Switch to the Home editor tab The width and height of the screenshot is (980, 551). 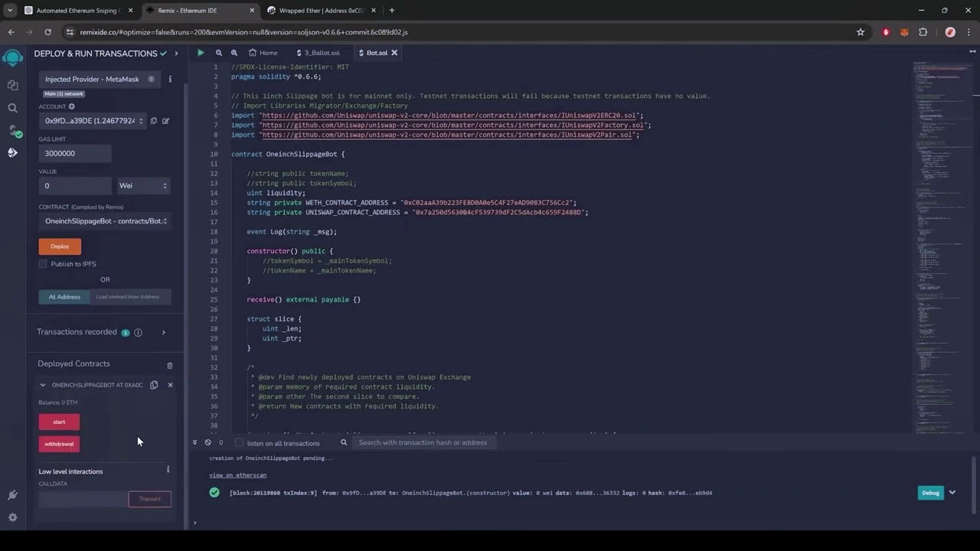pos(263,53)
